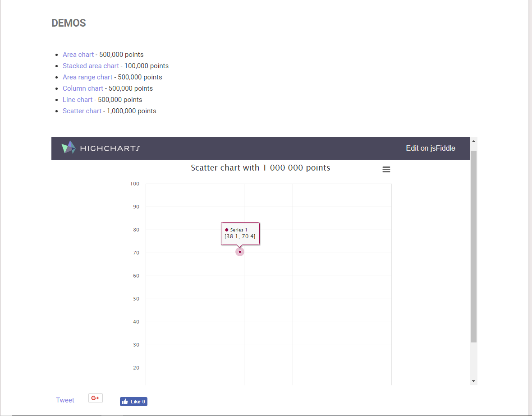Click the 100 axis label
Image resolution: width=532 pixels, height=416 pixels.
tap(134, 184)
